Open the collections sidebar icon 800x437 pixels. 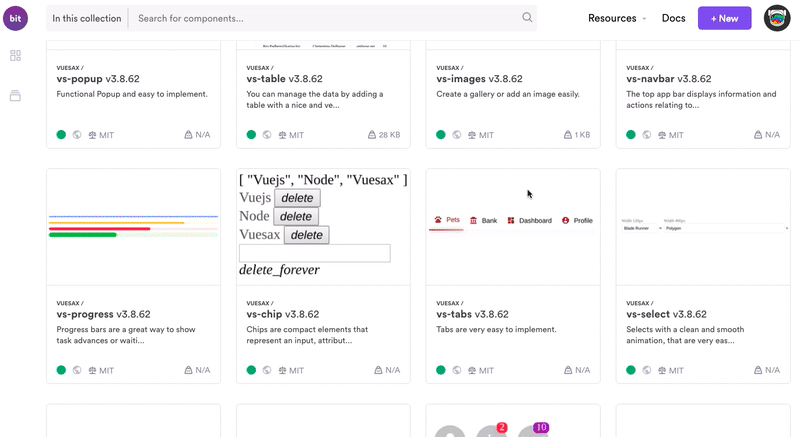tap(15, 95)
